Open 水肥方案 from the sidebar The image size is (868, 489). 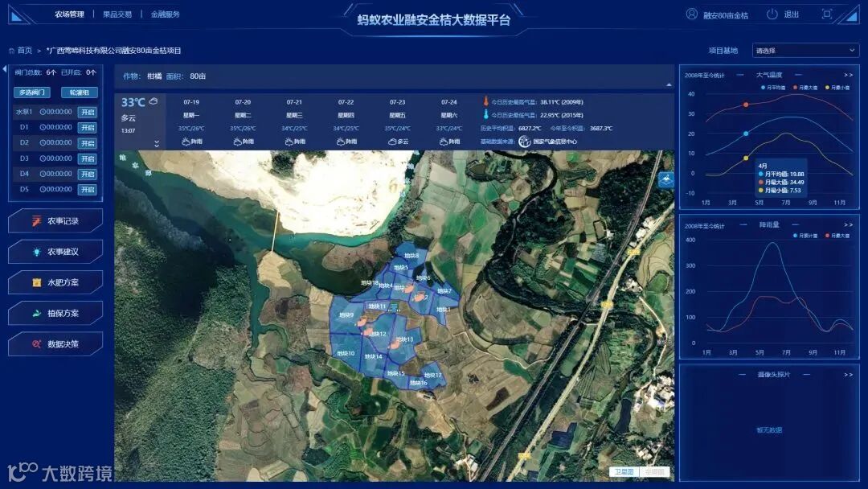click(x=55, y=282)
